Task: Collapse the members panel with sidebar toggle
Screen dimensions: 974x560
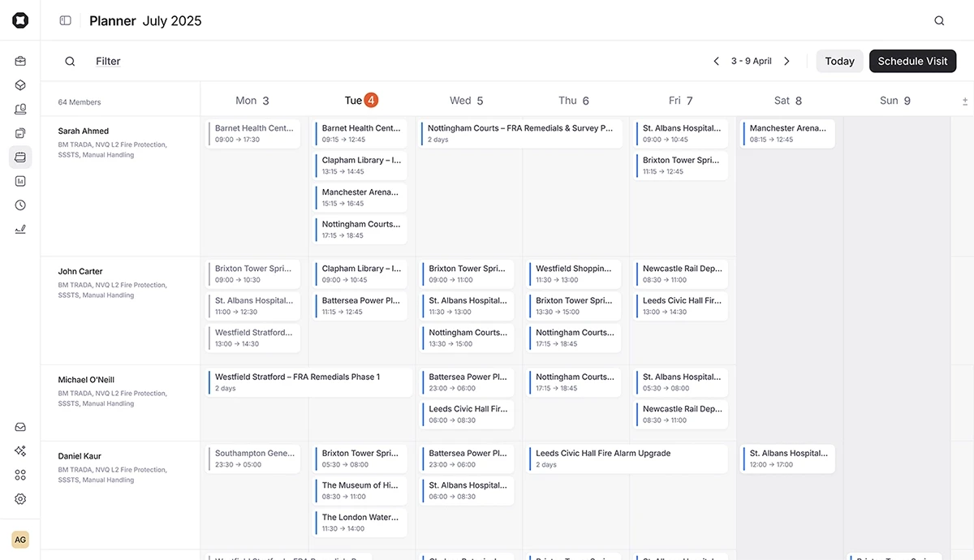Action: click(65, 19)
